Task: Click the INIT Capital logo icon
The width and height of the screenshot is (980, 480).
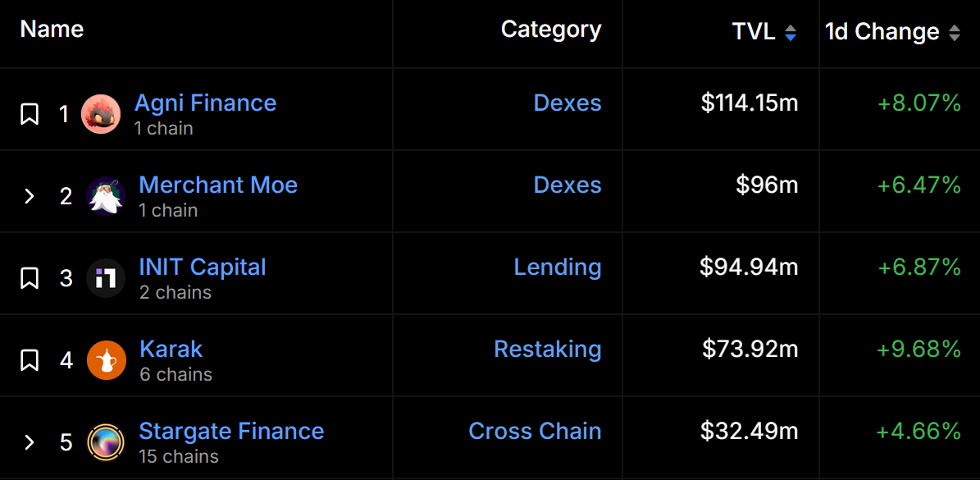Action: point(106,278)
